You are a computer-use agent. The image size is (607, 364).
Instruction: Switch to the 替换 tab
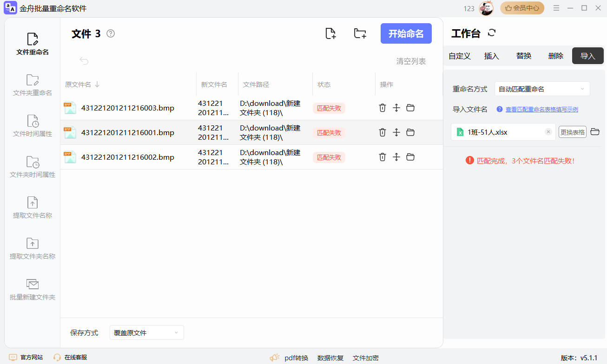[x=524, y=56]
